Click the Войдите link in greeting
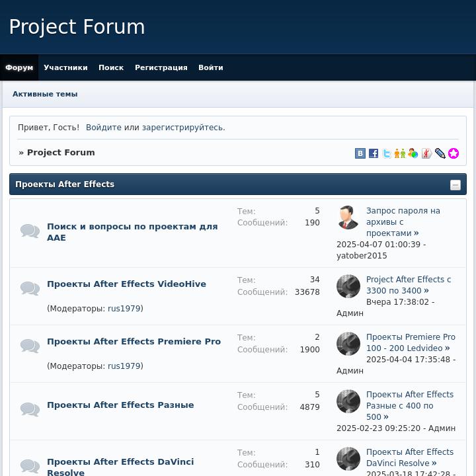Screen dimensions: 476x476 pos(104,128)
